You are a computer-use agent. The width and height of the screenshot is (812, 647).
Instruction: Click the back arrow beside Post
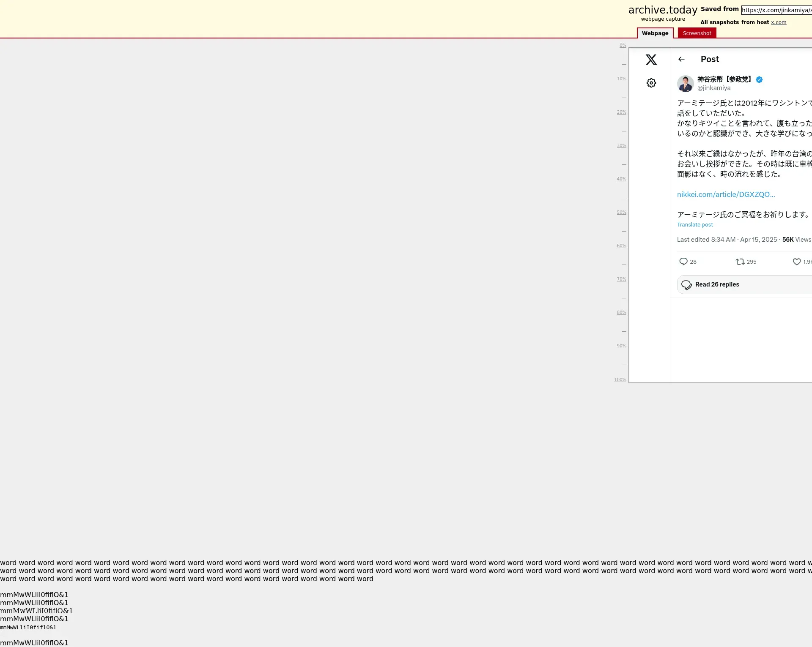(681, 59)
